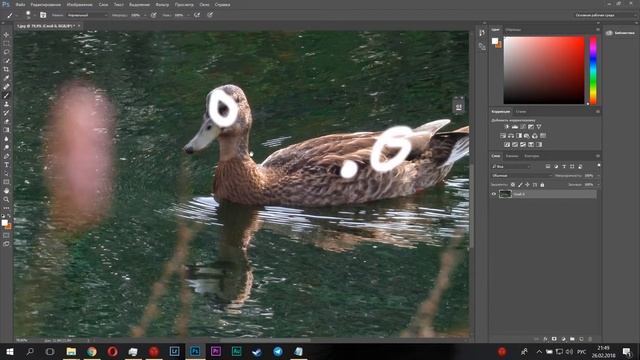Lock all with the padlock icon

(542, 185)
